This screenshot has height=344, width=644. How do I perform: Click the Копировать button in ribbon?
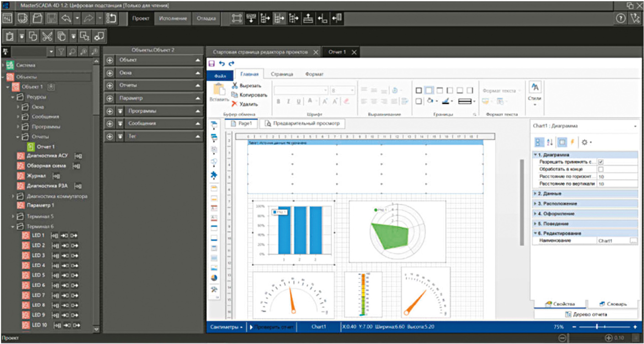point(249,95)
